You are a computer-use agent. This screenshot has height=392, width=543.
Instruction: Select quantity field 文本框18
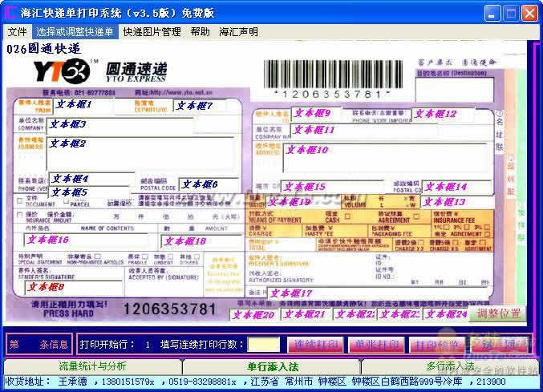[201, 241]
